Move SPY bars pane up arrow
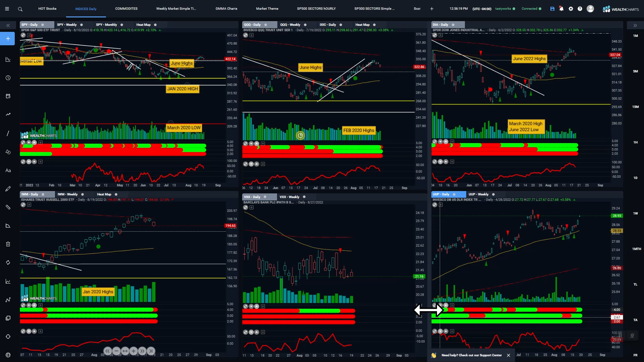The image size is (644, 362). tap(34, 142)
